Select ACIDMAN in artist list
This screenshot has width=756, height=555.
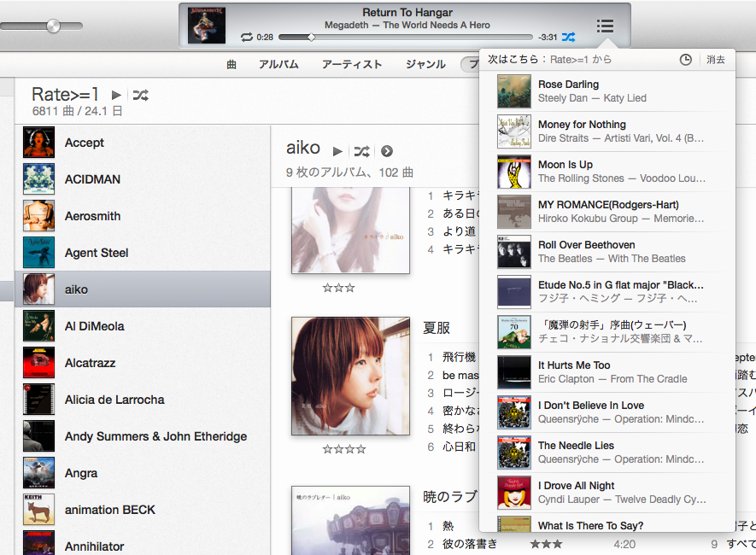point(143,179)
